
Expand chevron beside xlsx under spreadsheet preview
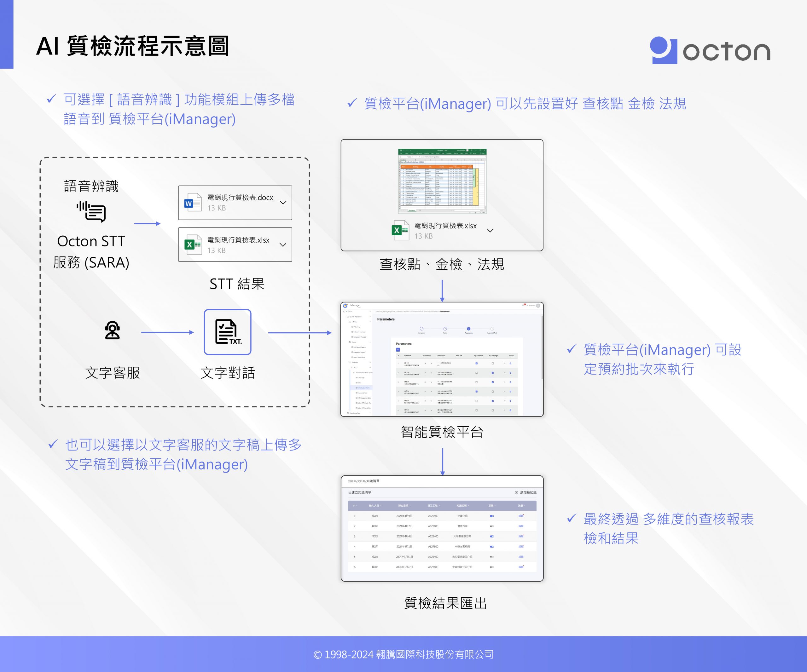[491, 230]
